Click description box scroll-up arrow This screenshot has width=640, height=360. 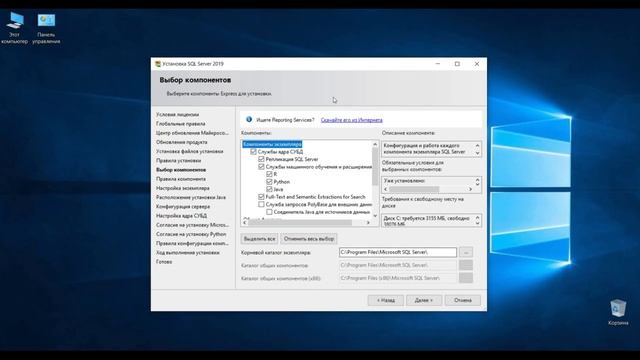click(x=477, y=145)
